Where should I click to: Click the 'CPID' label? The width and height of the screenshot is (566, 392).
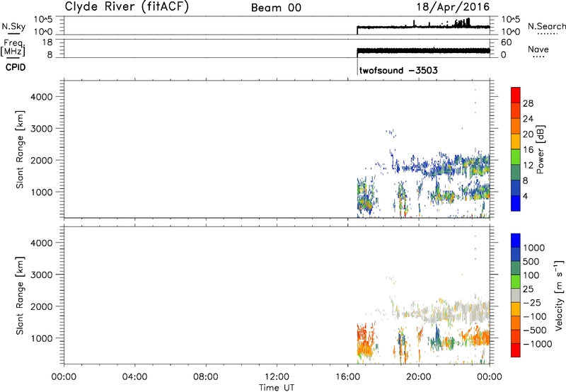click(x=16, y=67)
